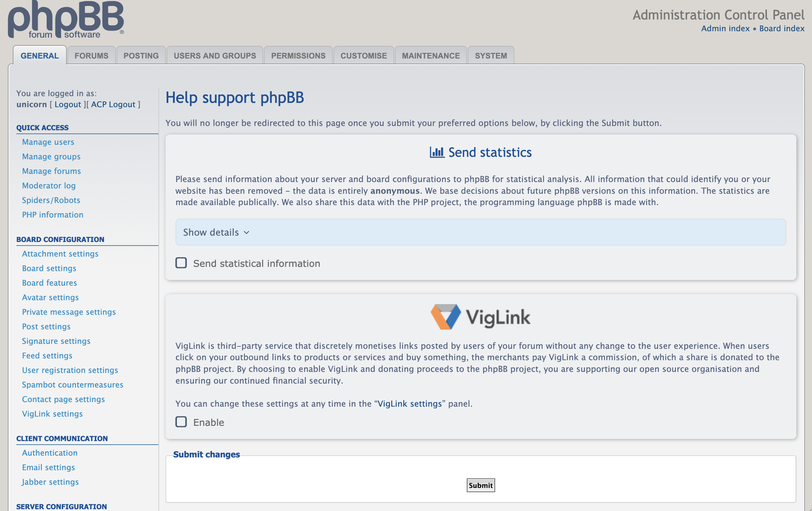Expand the Show details section
The height and width of the screenshot is (511, 812).
(211, 232)
